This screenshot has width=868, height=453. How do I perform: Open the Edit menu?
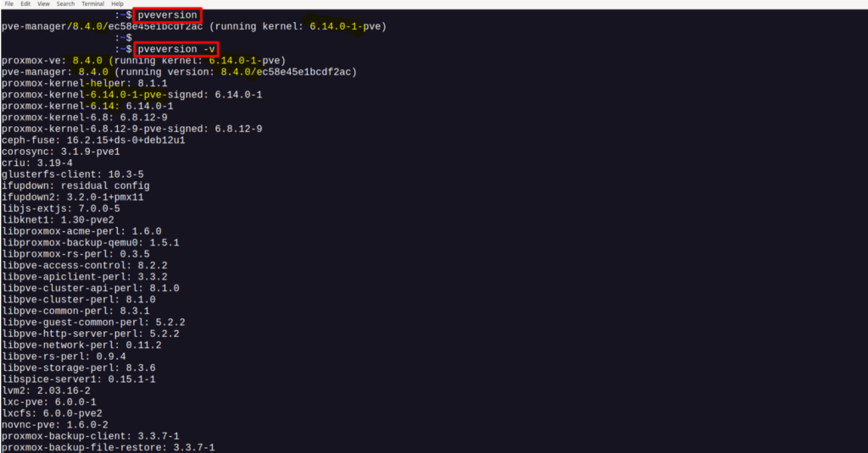tap(25, 4)
